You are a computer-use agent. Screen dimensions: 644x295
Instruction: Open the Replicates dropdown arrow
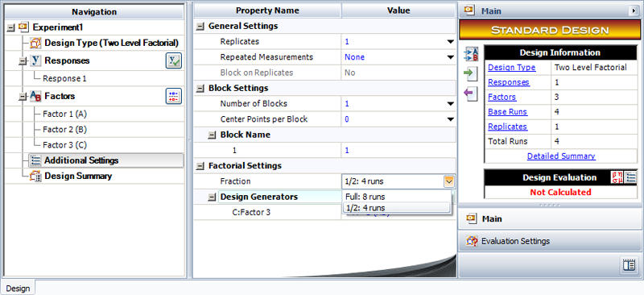(451, 42)
